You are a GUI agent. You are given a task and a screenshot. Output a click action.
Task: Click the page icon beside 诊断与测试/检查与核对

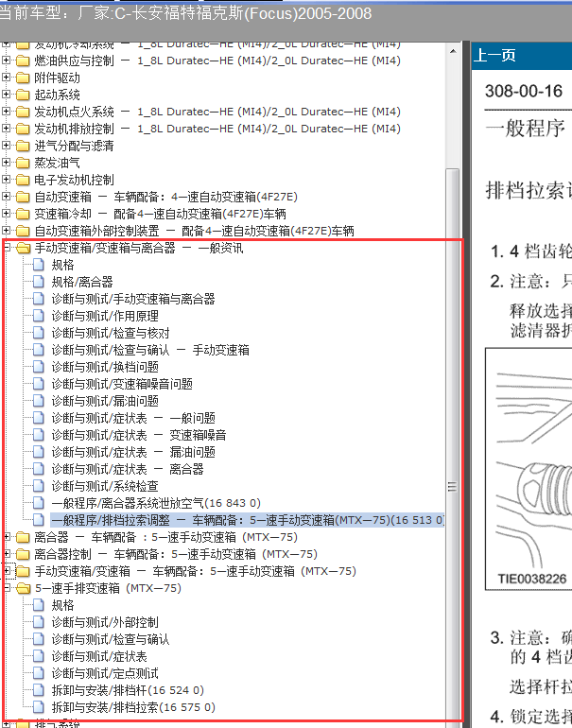[x=39, y=333]
